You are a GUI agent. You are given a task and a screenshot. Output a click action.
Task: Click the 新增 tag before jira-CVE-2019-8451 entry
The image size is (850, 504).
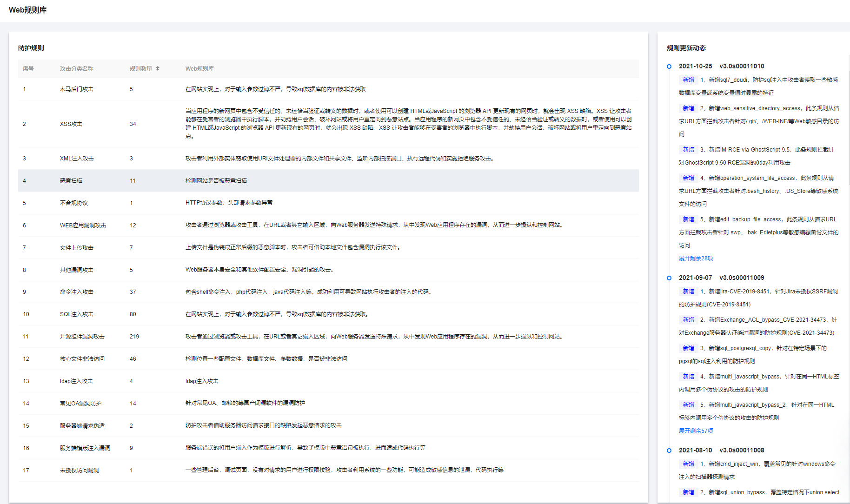688,292
